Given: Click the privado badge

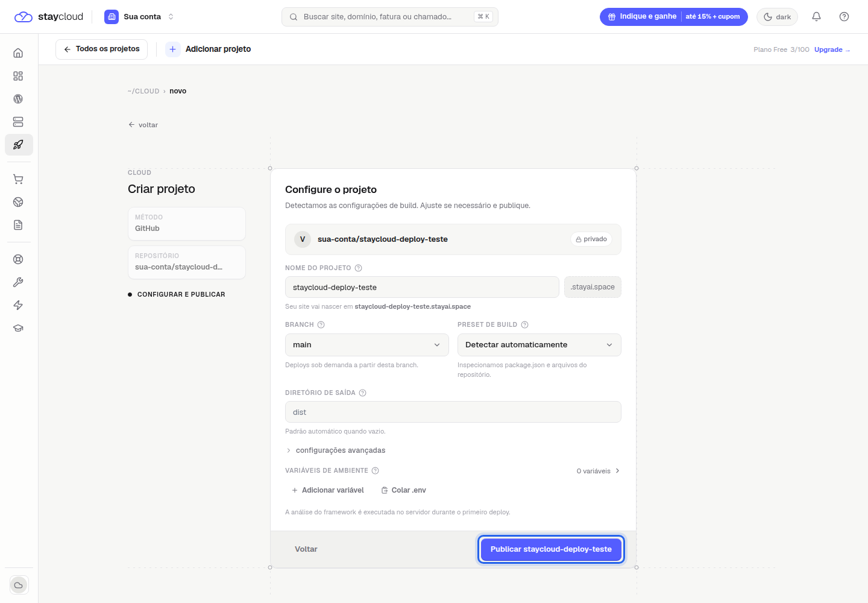Looking at the screenshot, I should pyautogui.click(x=591, y=239).
